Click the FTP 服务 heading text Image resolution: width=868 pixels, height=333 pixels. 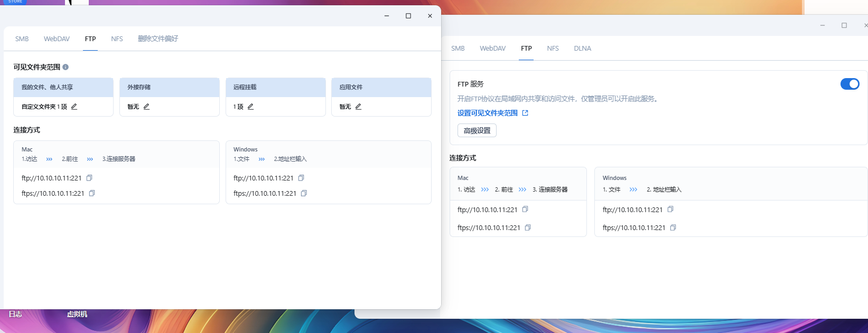pyautogui.click(x=471, y=84)
